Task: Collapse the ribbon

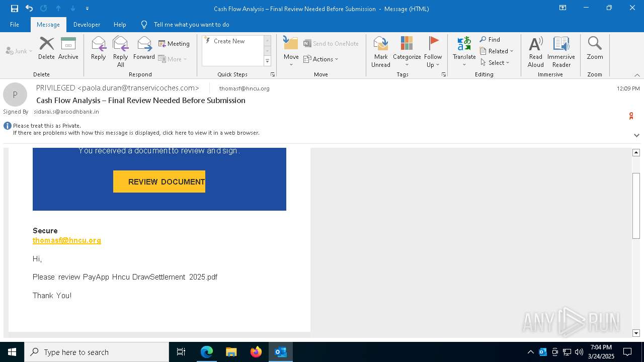Action: click(x=637, y=75)
